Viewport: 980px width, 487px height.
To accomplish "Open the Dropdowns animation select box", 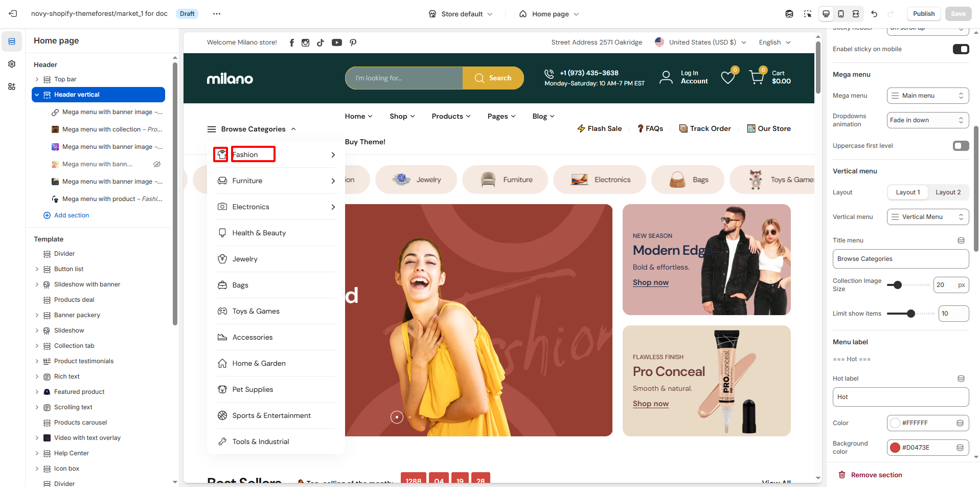I will [x=927, y=120].
